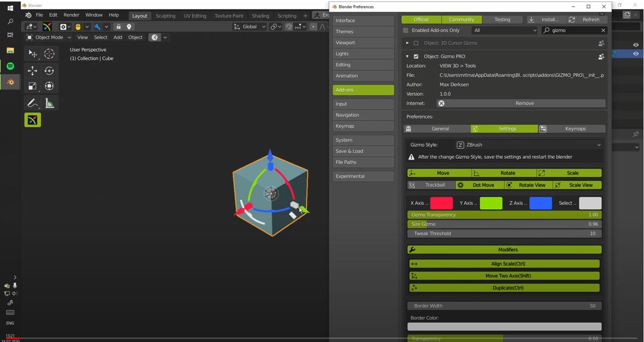644x342 pixels.
Task: Open the X Axis red color swatch
Action: 441,203
